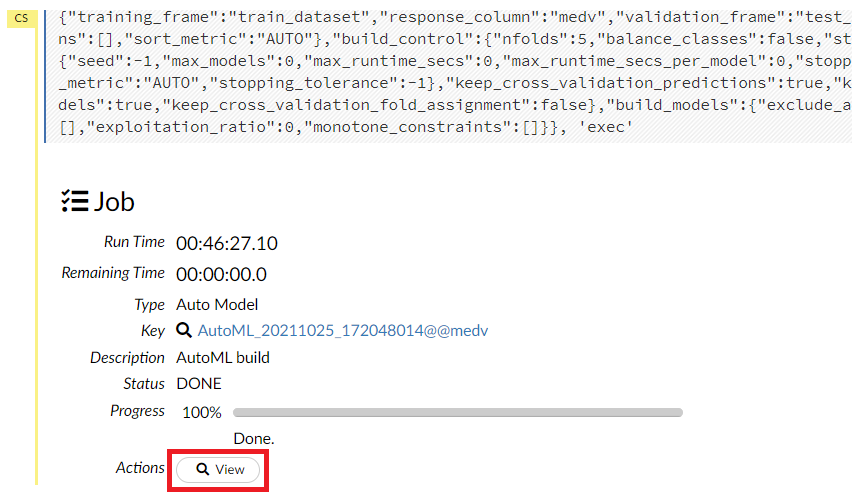
Task: Click the checklist icon beside Job heading
Action: pos(74,201)
